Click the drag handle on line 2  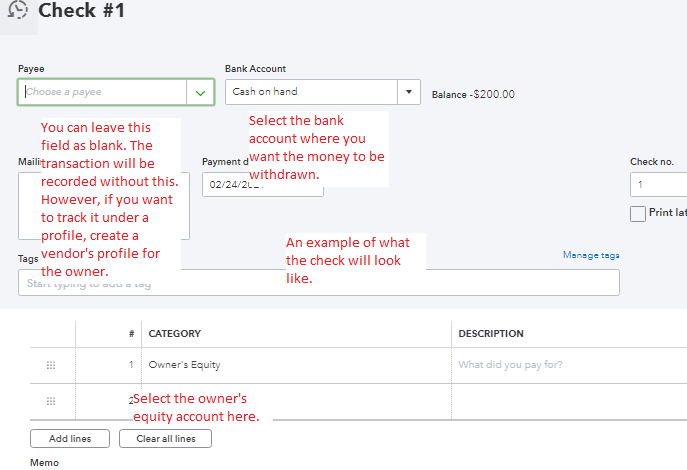point(51,401)
